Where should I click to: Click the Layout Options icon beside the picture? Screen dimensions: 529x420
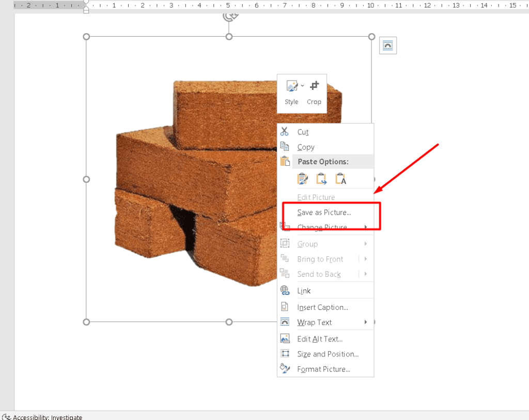pyautogui.click(x=388, y=45)
